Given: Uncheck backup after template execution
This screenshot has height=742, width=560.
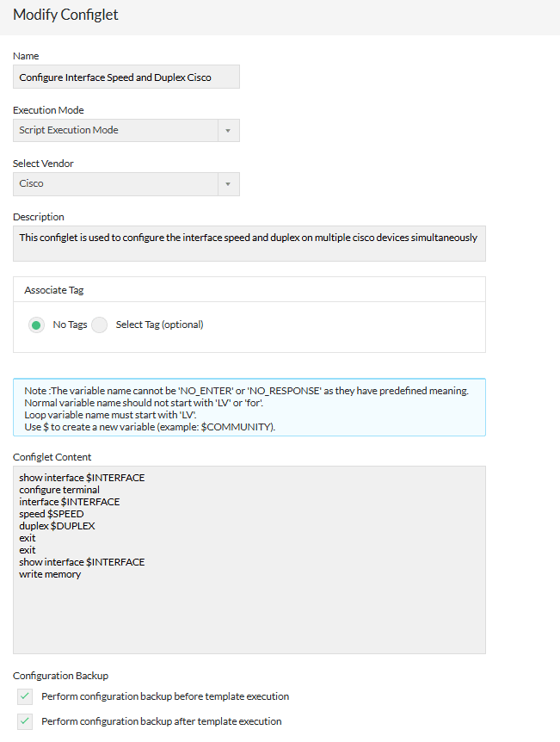Looking at the screenshot, I should point(24,721).
